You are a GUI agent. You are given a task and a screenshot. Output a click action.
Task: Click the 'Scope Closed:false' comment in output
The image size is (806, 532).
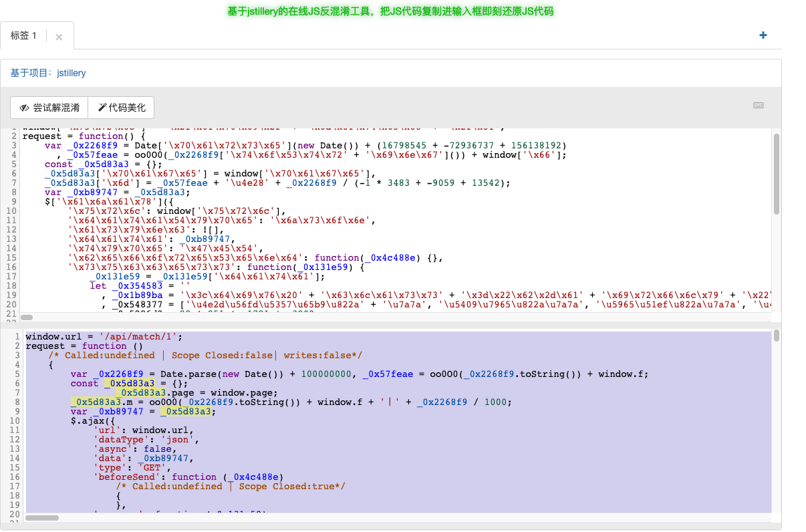(205, 355)
